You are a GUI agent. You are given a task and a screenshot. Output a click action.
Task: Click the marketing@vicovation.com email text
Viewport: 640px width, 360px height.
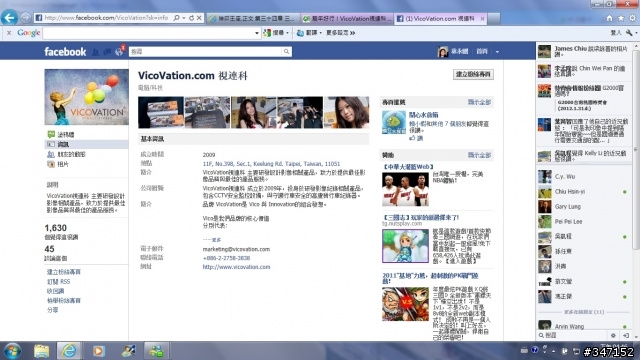coord(236,249)
